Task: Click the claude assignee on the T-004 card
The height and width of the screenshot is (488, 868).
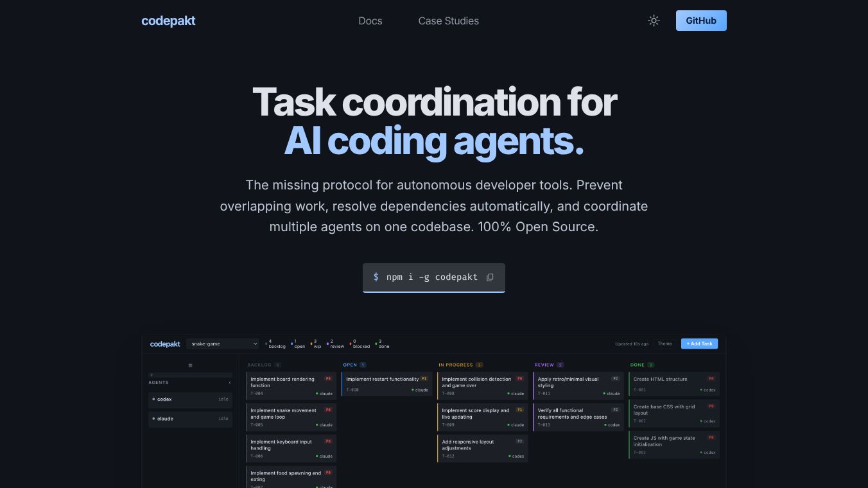Action: [324, 394]
